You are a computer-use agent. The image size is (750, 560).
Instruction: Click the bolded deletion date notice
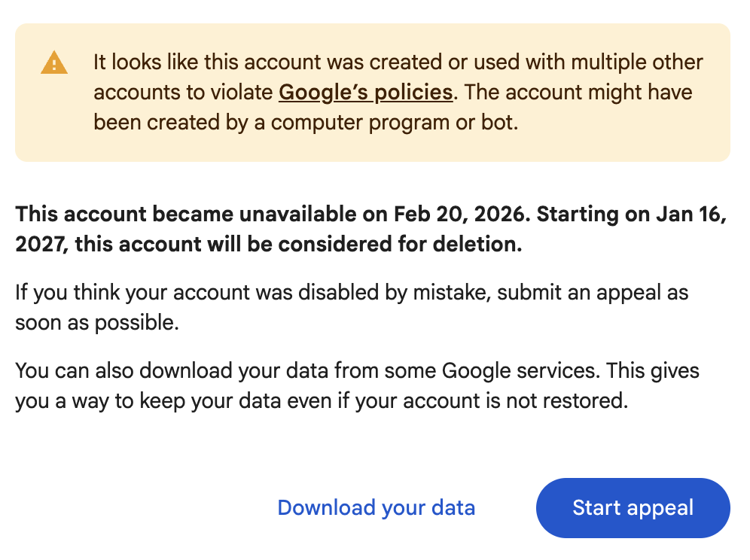point(371,229)
